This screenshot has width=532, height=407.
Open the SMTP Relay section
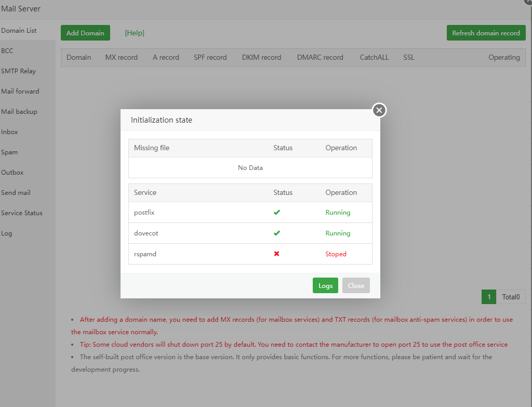[x=19, y=71]
